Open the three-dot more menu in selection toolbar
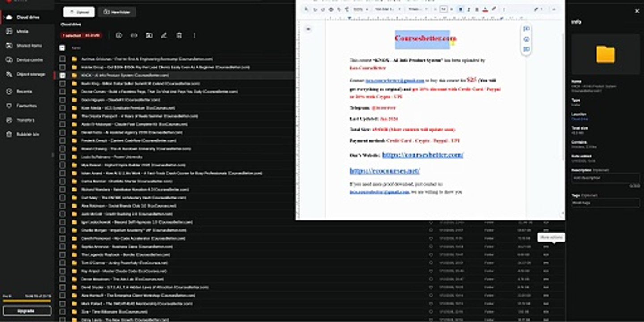 click(x=194, y=35)
